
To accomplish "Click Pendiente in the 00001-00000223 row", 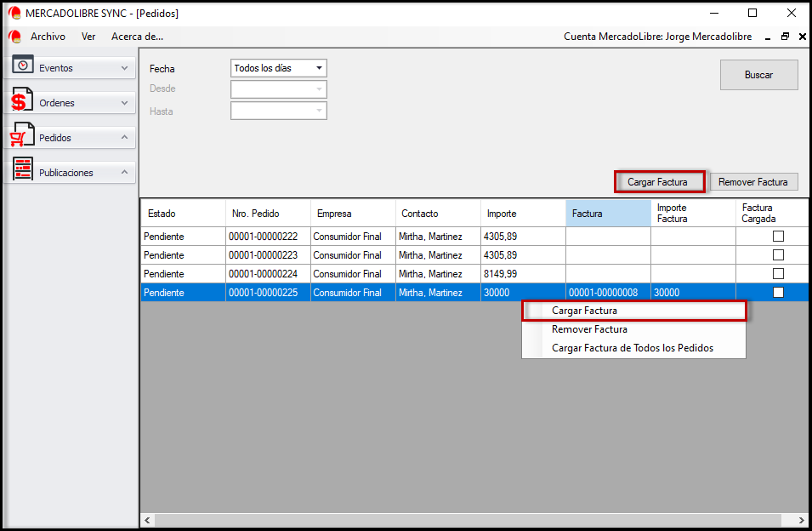I will [184, 255].
